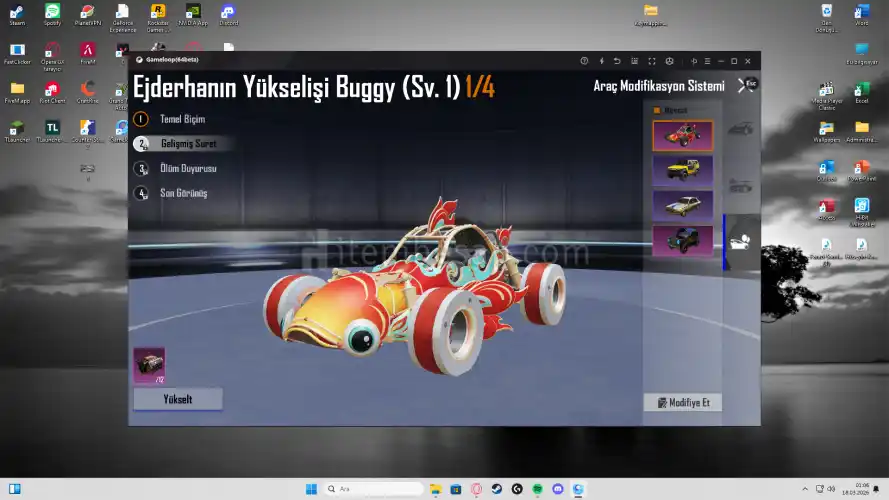Open the Gameloop hamburger menu
The width and height of the screenshot is (889, 500).
coord(706,61)
